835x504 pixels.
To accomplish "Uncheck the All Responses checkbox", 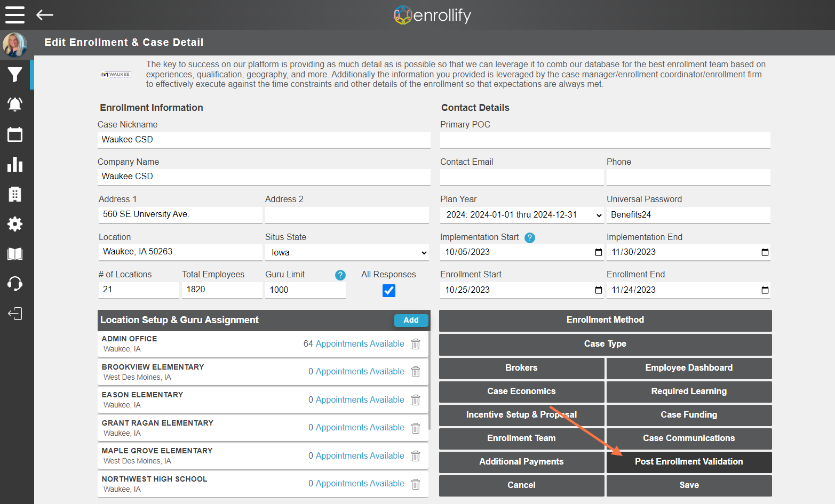I will tap(389, 291).
